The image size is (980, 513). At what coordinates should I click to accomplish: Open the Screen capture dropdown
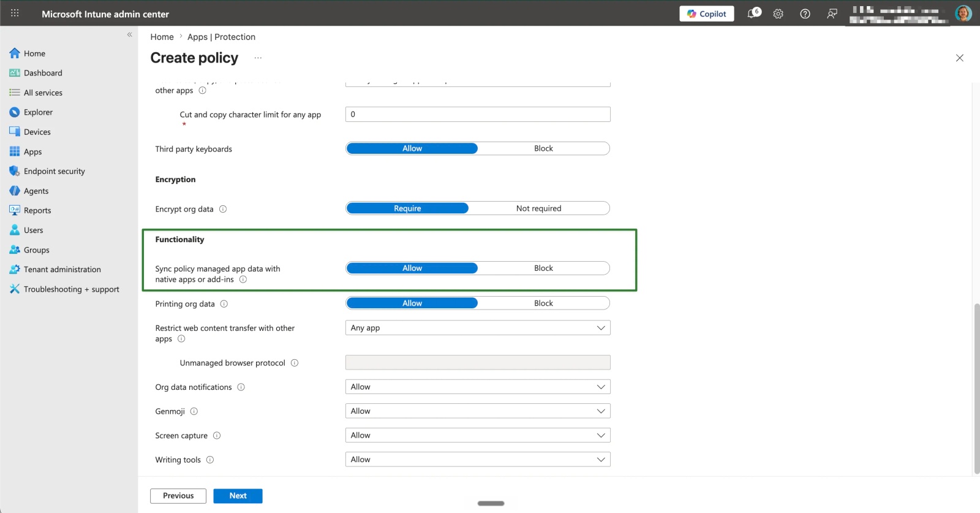[x=478, y=435]
